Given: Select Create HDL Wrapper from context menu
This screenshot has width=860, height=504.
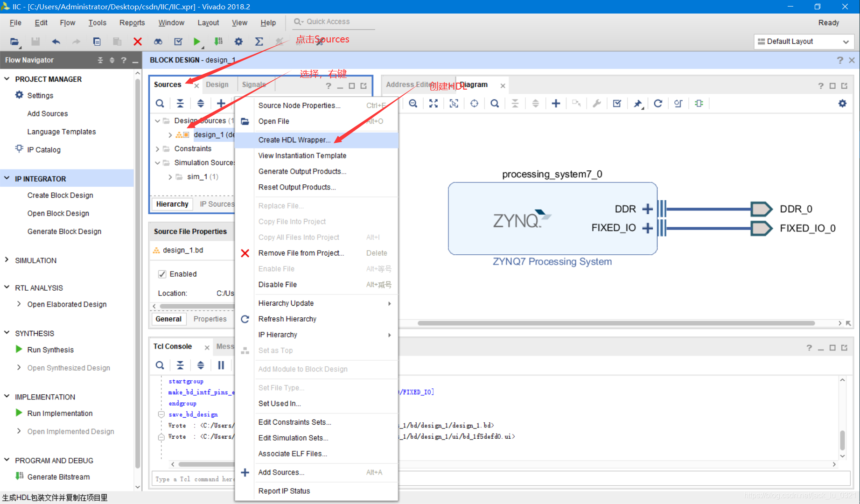Looking at the screenshot, I should [x=317, y=140].
